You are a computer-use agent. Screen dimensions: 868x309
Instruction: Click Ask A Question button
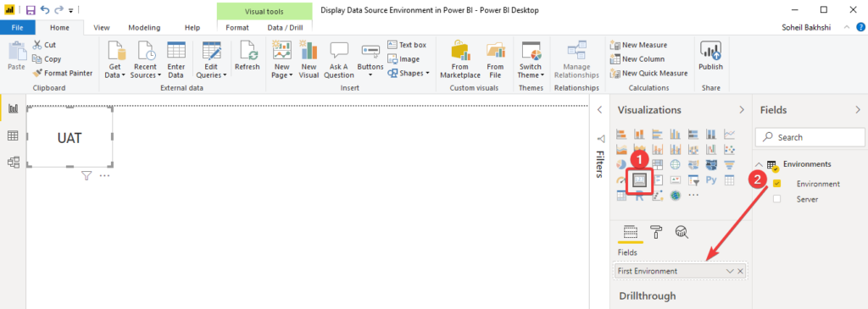(x=339, y=60)
